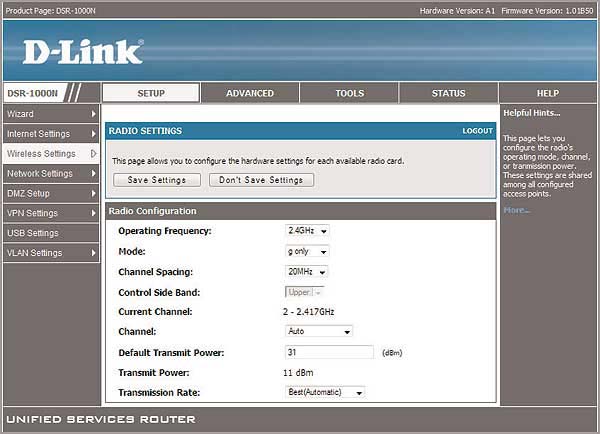Screen dimensions: 600x434
Task: Expand DMZ Setup submenu arrow
Action: pyautogui.click(x=93, y=193)
